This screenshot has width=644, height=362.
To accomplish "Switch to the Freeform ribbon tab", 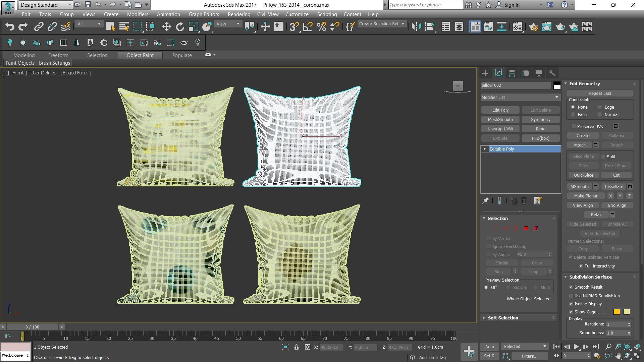I will (x=58, y=55).
